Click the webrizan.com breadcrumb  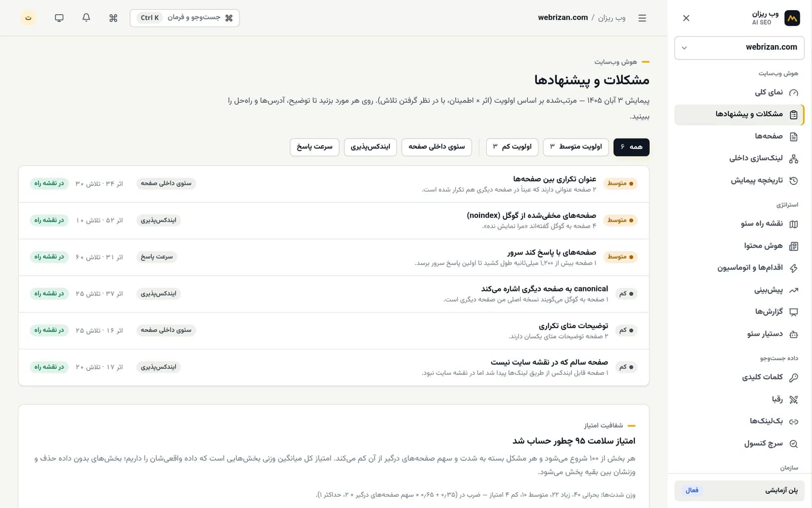pyautogui.click(x=563, y=18)
